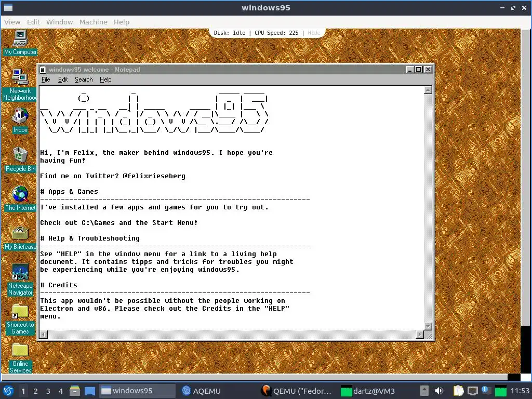The width and height of the screenshot is (532, 399).
Task: Click Notepad vertical scrollbar down arrow
Action: pyautogui.click(x=428, y=326)
